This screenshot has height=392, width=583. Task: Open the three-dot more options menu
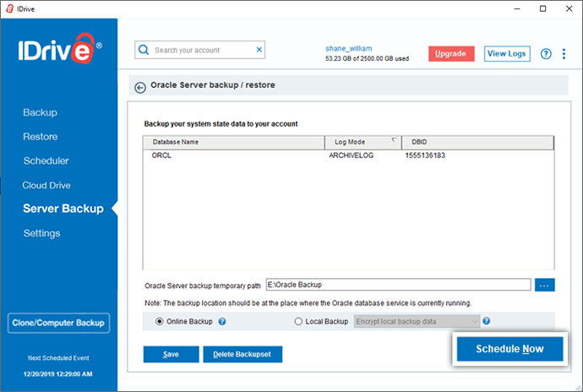(564, 54)
